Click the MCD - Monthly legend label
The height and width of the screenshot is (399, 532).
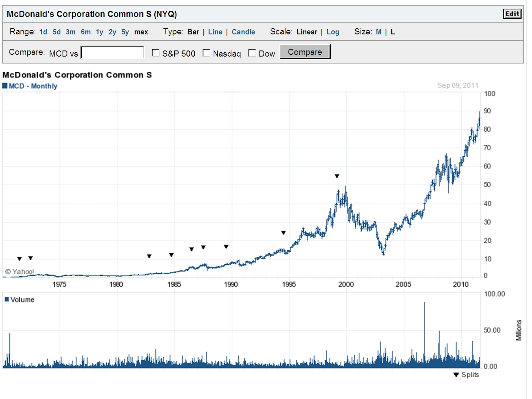click(33, 86)
